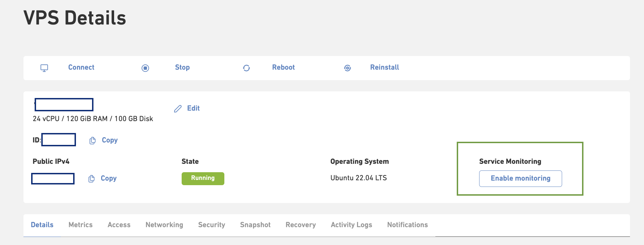
Task: Click the Reboot refresh icon
Action: point(247,68)
